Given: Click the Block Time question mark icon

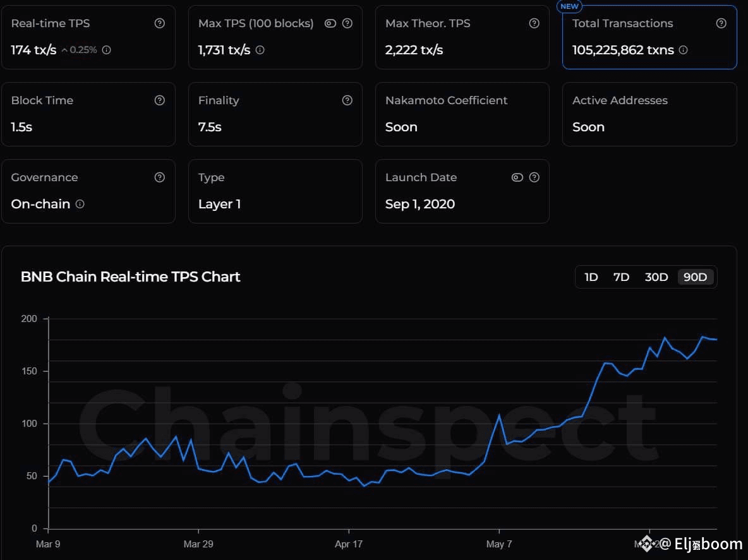Looking at the screenshot, I should click(160, 100).
